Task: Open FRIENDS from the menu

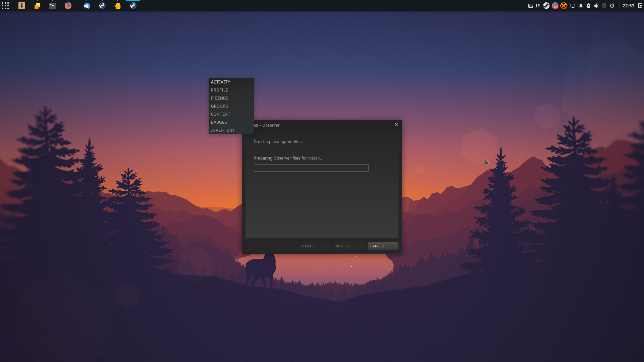Action: click(x=231, y=98)
